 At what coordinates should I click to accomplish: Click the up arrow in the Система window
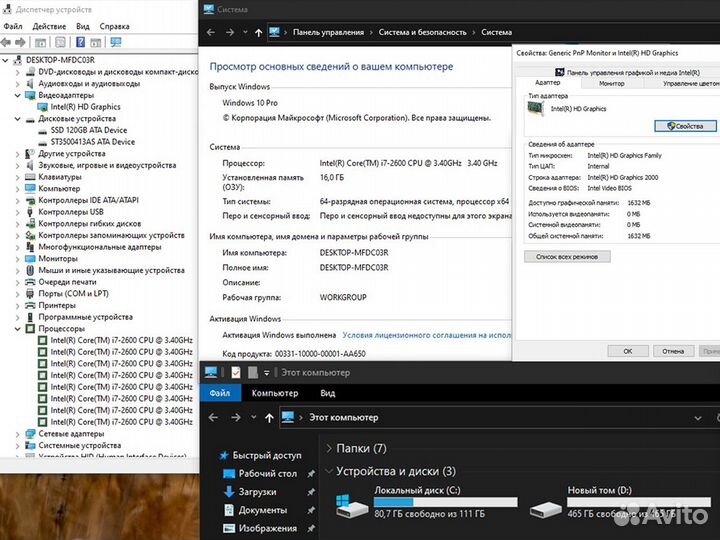259,33
